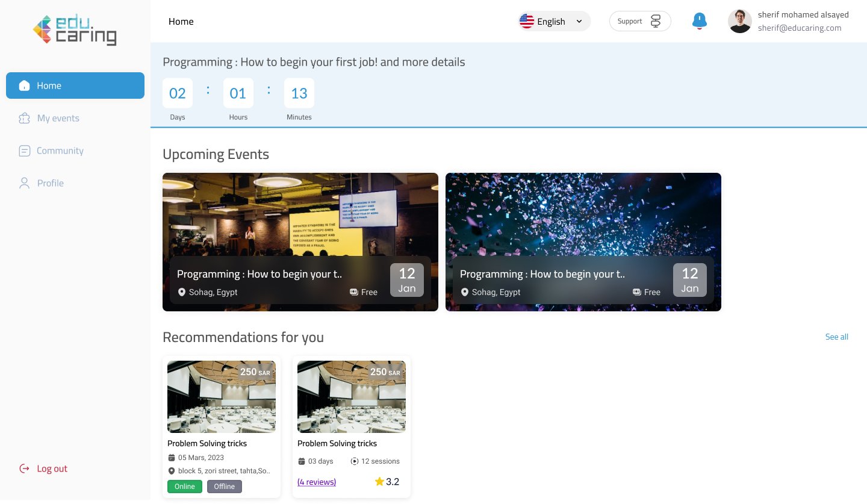This screenshot has width=867, height=504.
Task: Click the See all link
Action: coord(836,337)
